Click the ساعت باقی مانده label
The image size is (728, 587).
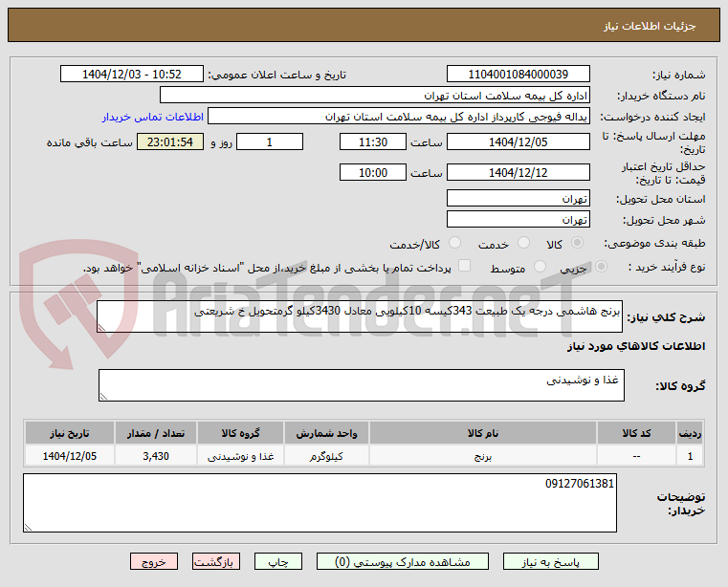90,142
